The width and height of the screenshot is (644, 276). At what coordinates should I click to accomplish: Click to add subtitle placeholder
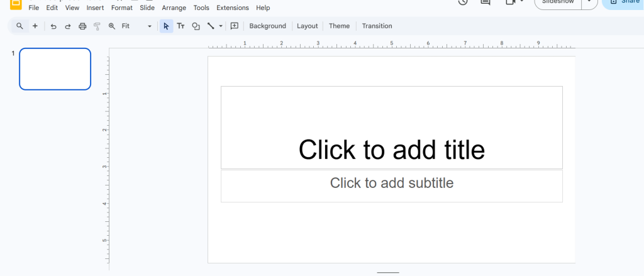391,186
